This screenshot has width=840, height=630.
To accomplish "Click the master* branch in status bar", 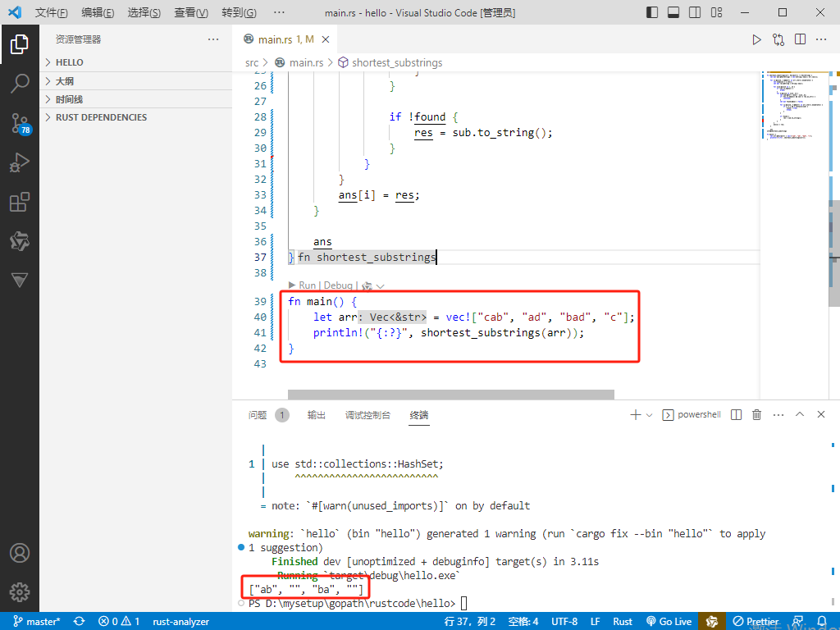I will click(36, 622).
